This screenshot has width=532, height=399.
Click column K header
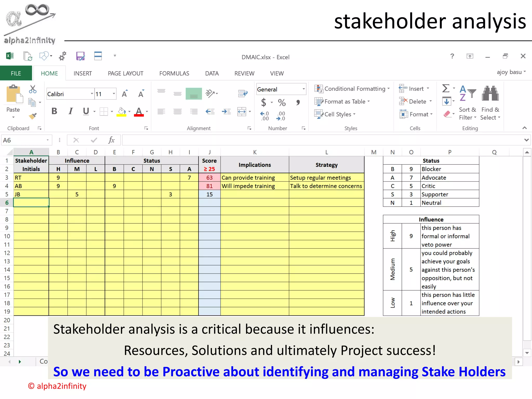[255, 152]
